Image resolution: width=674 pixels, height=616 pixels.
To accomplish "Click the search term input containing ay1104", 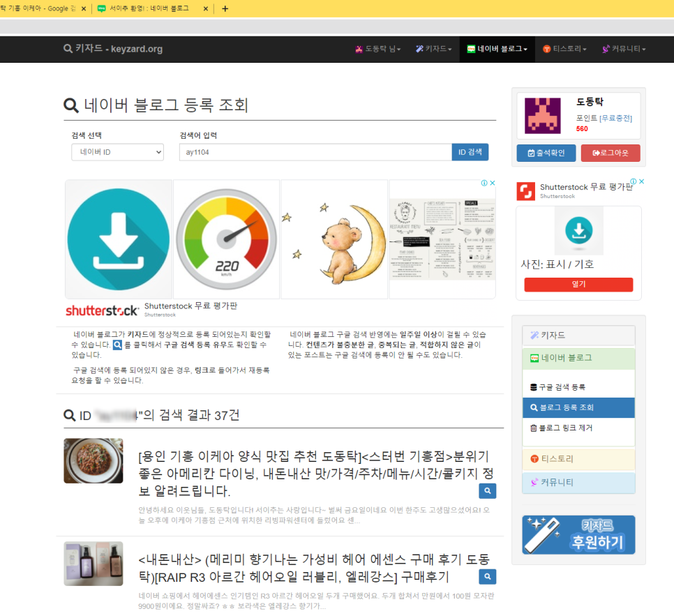I will [x=315, y=152].
